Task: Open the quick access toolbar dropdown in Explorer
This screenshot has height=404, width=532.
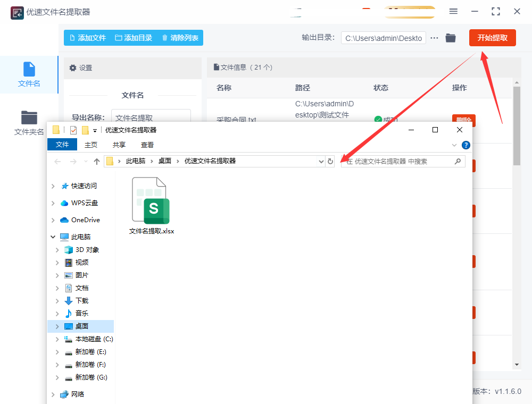Action: coord(95,130)
